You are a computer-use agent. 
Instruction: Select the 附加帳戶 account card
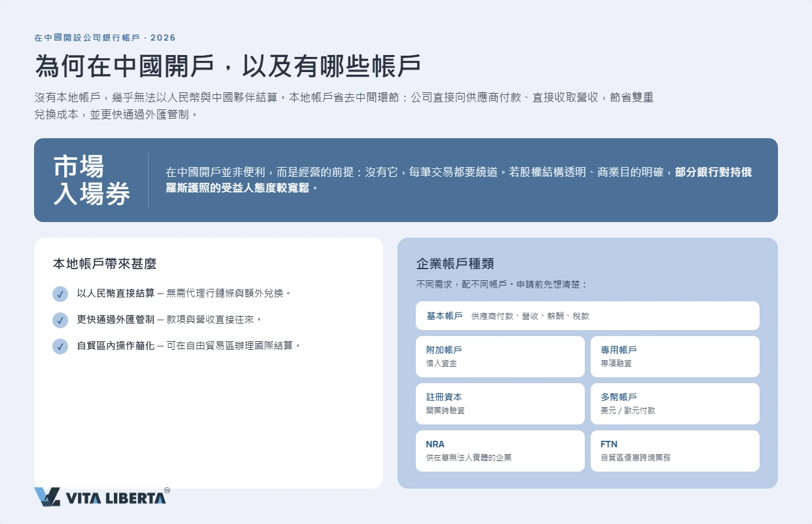click(x=500, y=356)
